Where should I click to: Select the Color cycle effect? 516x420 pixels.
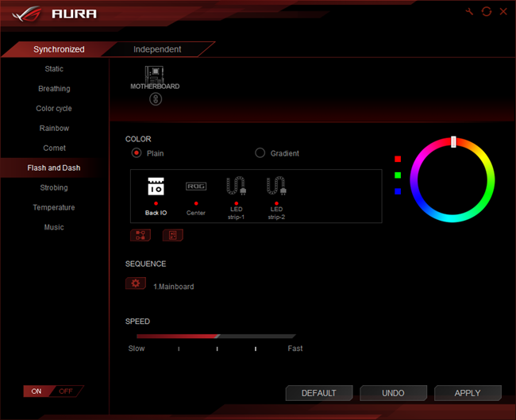(x=54, y=108)
